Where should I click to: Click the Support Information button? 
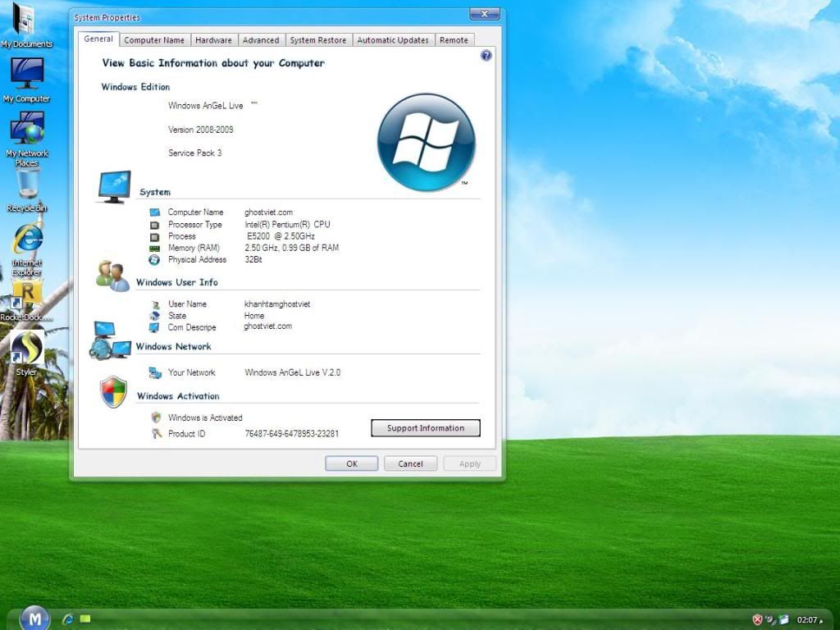[426, 428]
